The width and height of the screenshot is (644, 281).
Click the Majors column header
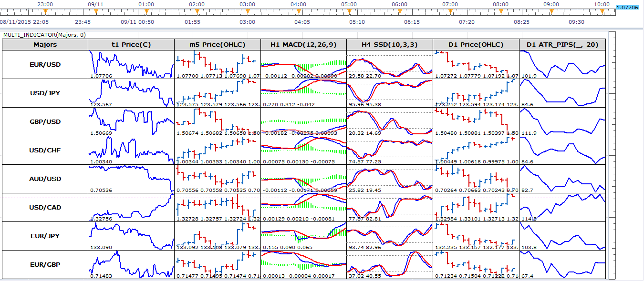[45, 44]
